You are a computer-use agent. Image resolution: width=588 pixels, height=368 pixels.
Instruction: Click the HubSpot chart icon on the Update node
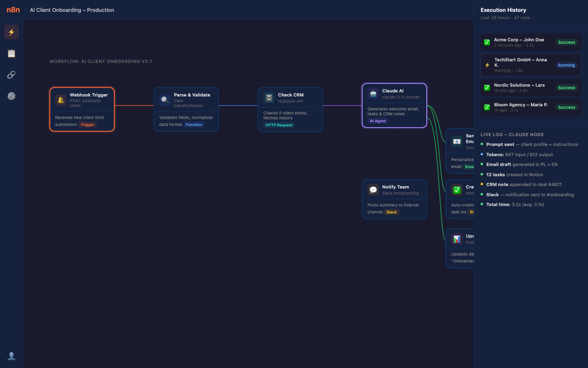pyautogui.click(x=457, y=238)
